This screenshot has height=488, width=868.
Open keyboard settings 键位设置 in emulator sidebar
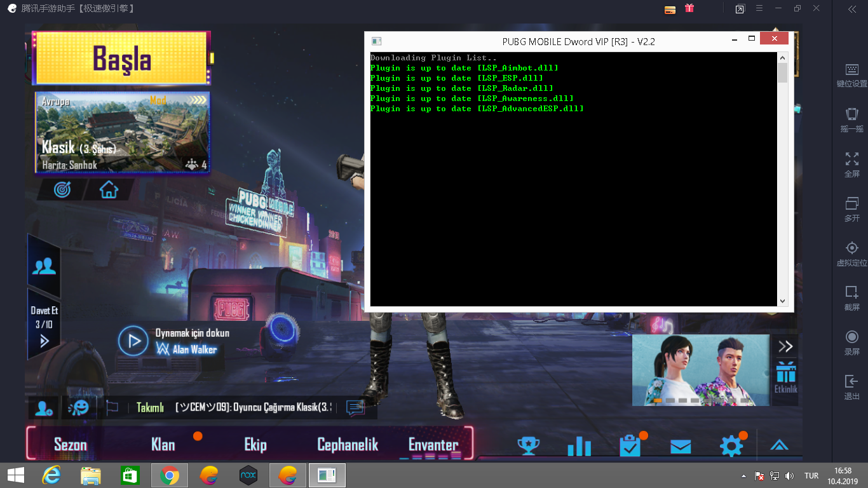pyautogui.click(x=851, y=76)
